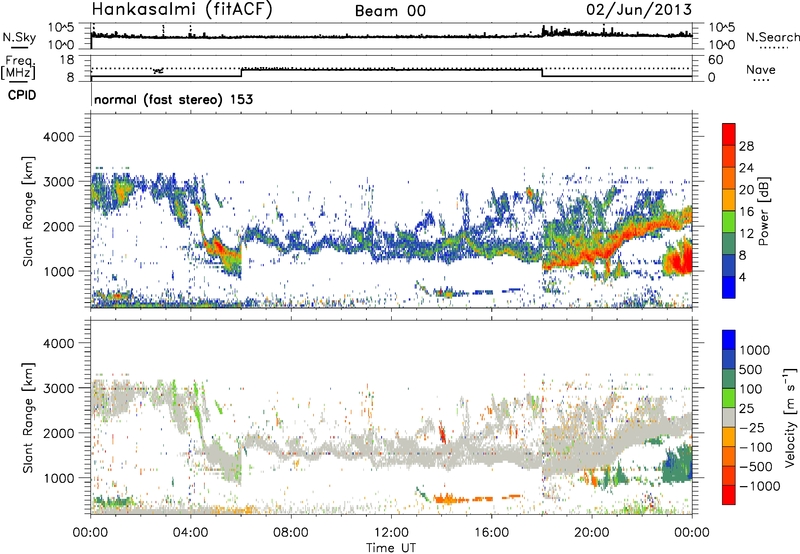Click the frequency step-up at 06:00

[x=241, y=72]
